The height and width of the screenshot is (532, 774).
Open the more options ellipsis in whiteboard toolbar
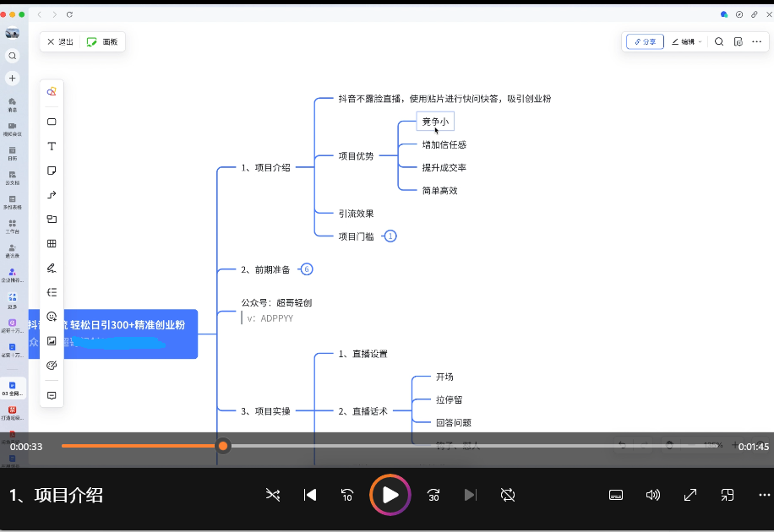[x=757, y=42]
